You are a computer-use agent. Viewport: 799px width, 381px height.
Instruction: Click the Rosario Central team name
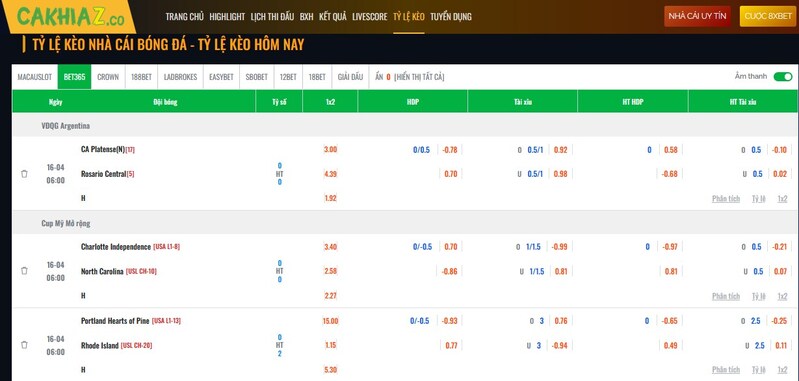103,174
